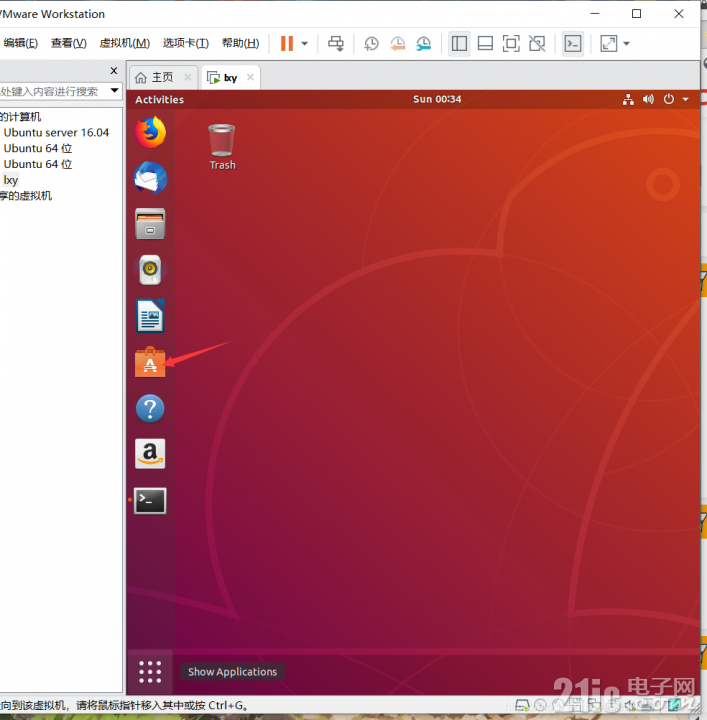Click the Show Applications grid button

pos(150,672)
